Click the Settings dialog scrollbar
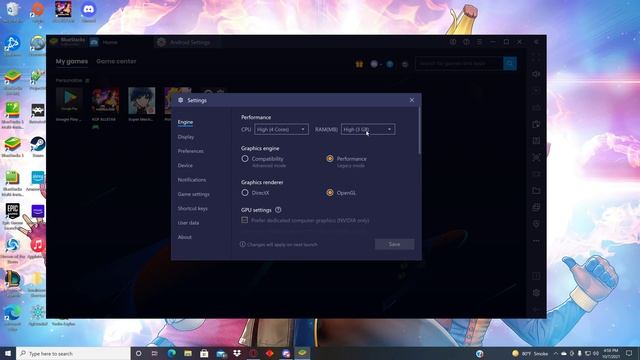The height and width of the screenshot is (360, 640). pos(419,131)
